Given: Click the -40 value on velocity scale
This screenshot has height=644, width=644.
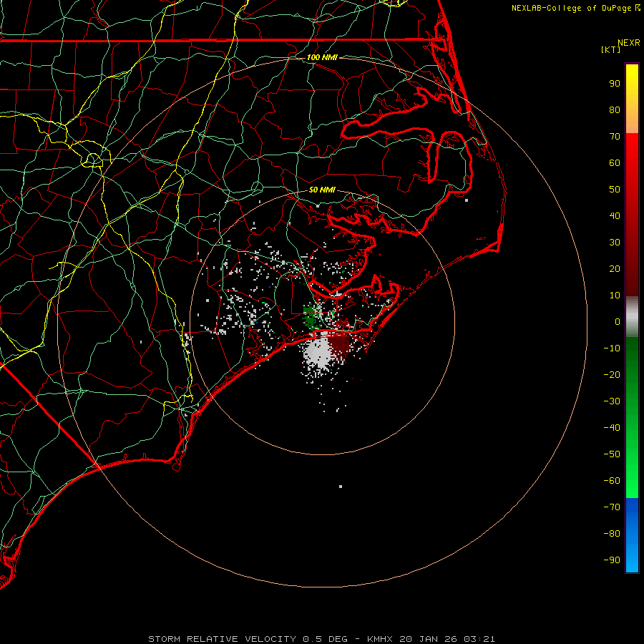Looking at the screenshot, I should pos(612,428).
